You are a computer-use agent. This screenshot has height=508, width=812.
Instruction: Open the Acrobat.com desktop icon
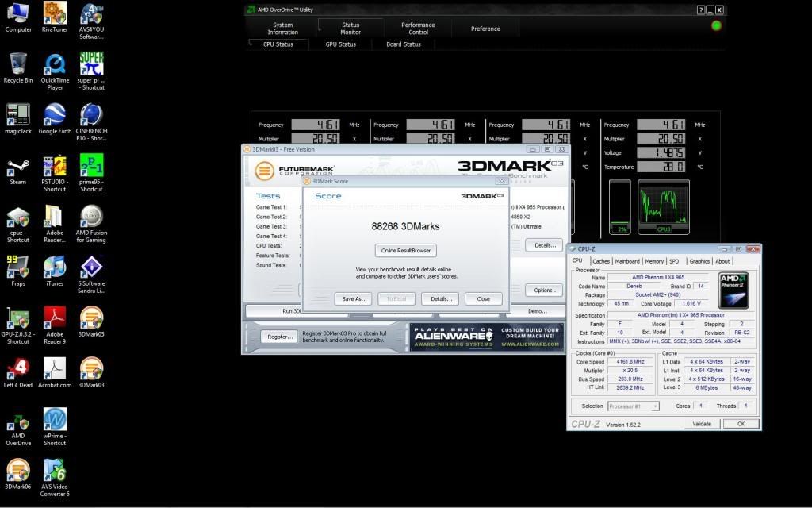[55, 373]
